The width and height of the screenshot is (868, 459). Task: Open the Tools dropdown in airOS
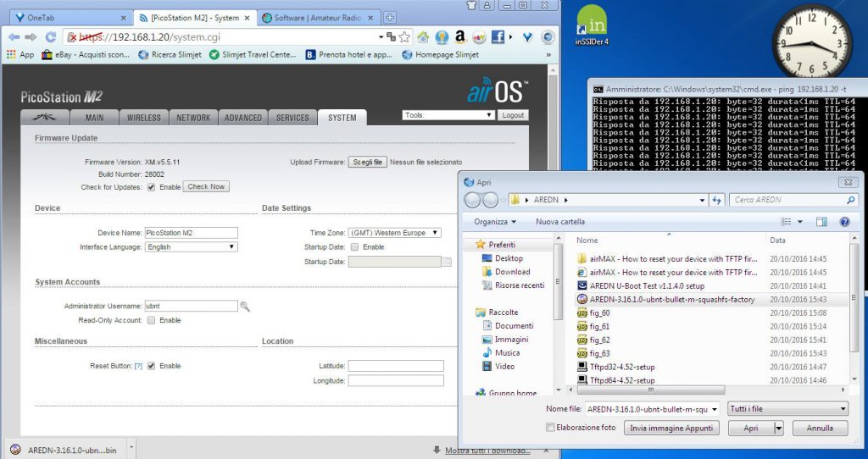(448, 115)
